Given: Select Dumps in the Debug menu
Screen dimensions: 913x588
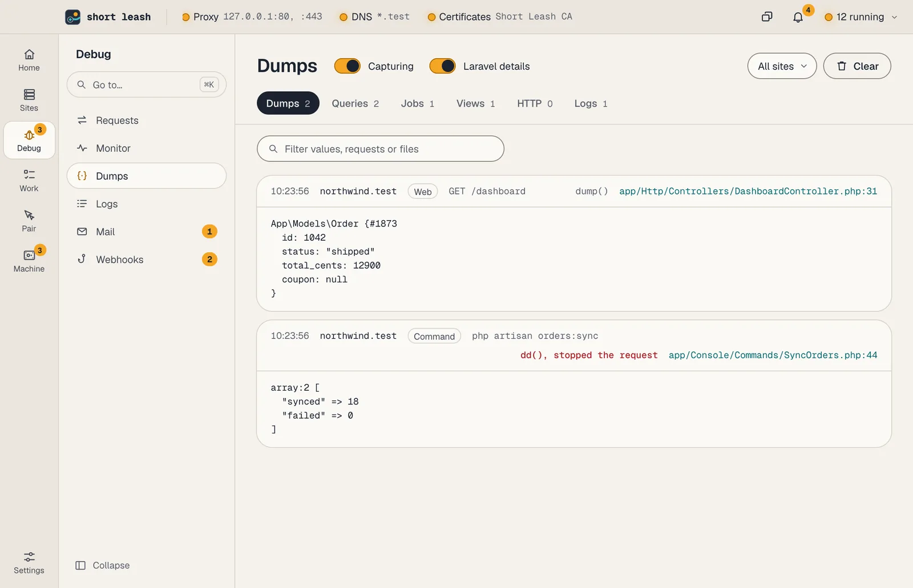Looking at the screenshot, I should coord(147,176).
